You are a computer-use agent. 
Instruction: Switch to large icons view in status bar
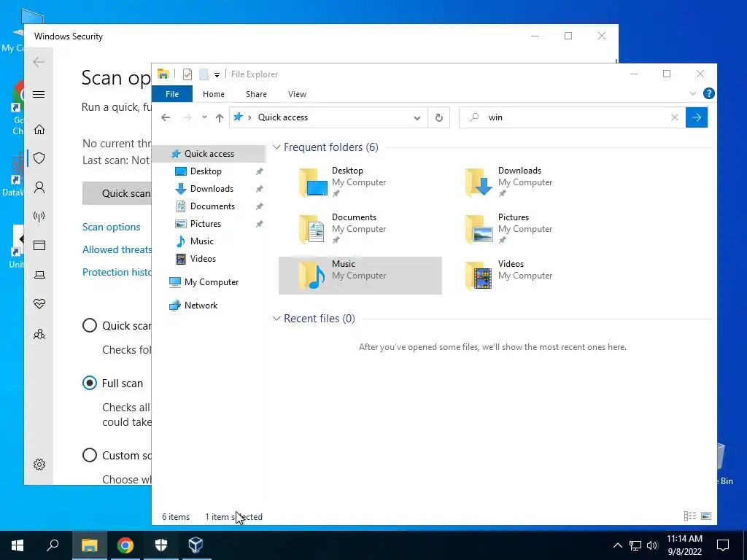coord(706,516)
